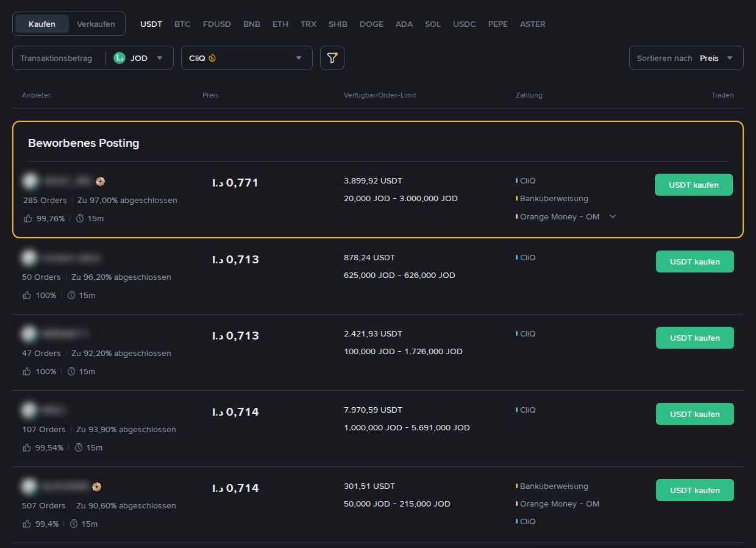Screen dimensions: 756x548
Task: Click the 3.899,92 USDT available amount
Action: tap(373, 181)
